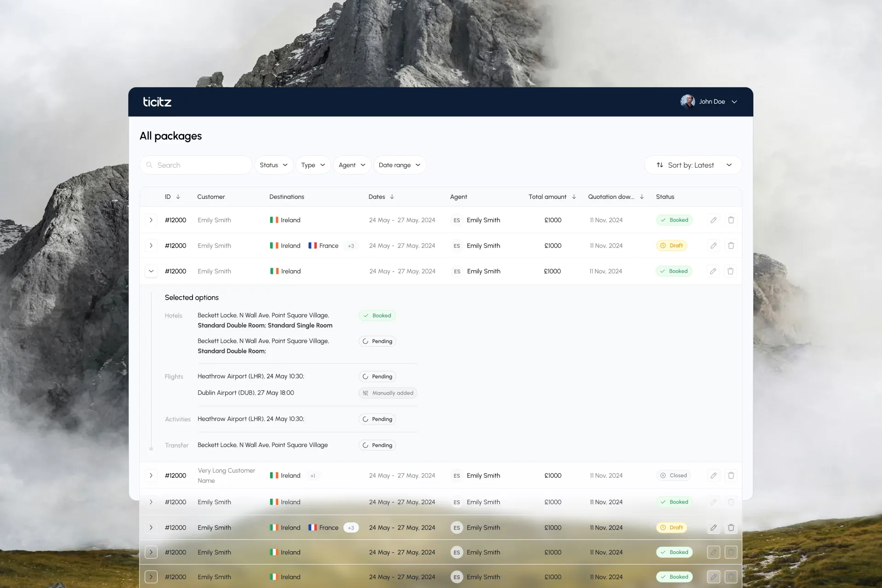882x588 pixels.
Task: Click the Pending badge in Transfer section
Action: (377, 445)
